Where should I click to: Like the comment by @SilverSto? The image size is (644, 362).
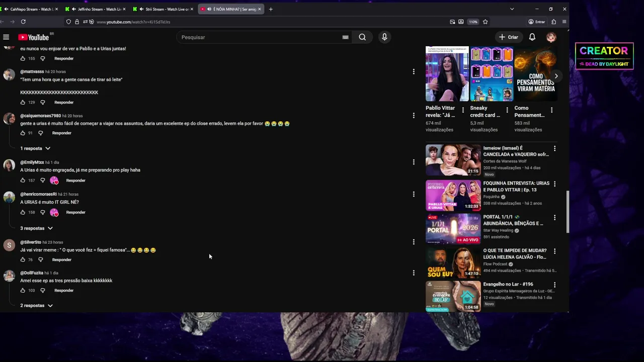pos(23,260)
